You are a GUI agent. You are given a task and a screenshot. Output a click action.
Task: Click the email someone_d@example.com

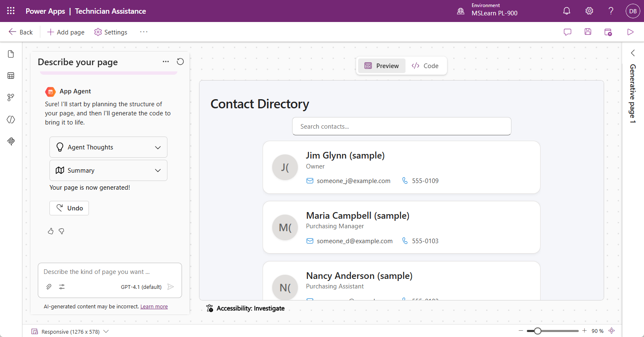355,241
